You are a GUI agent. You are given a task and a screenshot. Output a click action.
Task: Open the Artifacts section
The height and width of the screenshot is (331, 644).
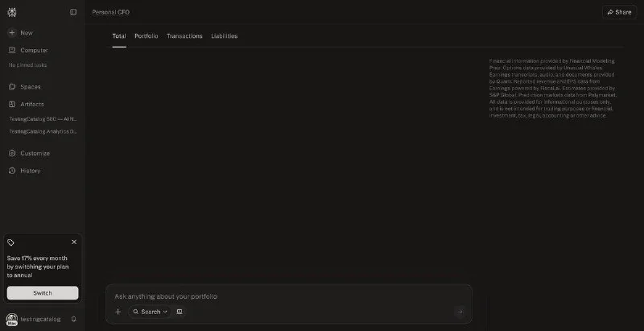click(32, 105)
